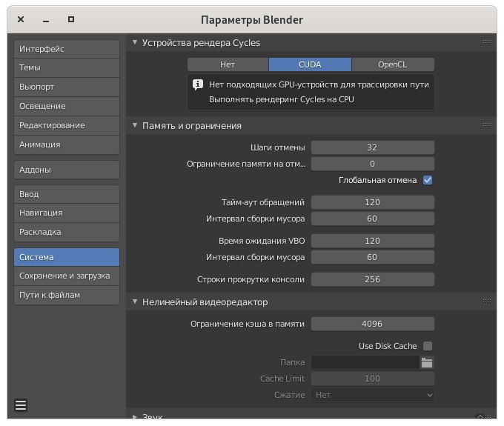The height and width of the screenshot is (426, 504).
Task: Click the Ограничение памяти на отмену field
Action: [x=373, y=164]
